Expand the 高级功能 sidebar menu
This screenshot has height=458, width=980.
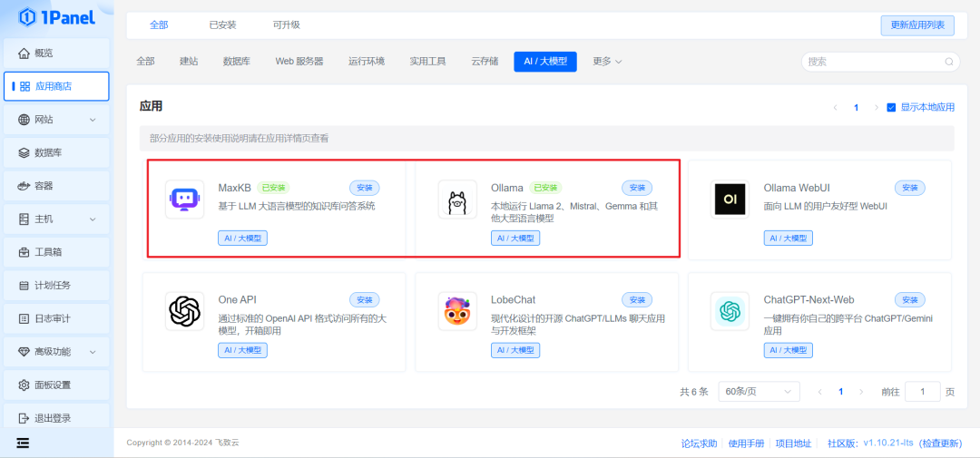coord(93,352)
